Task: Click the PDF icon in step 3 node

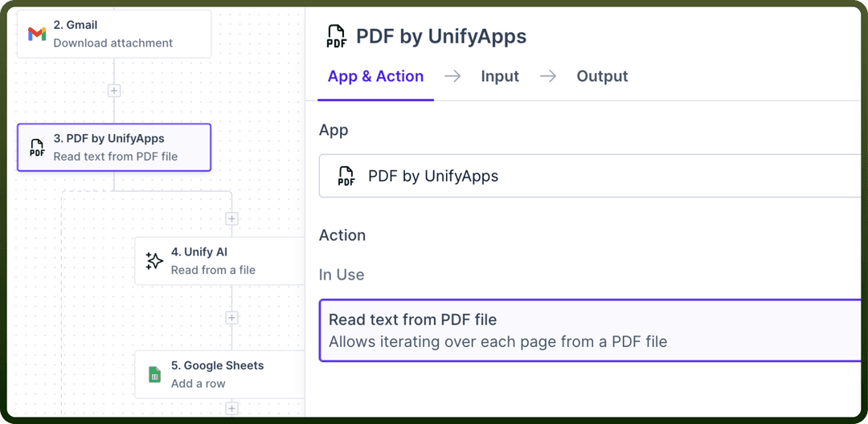Action: click(x=37, y=148)
